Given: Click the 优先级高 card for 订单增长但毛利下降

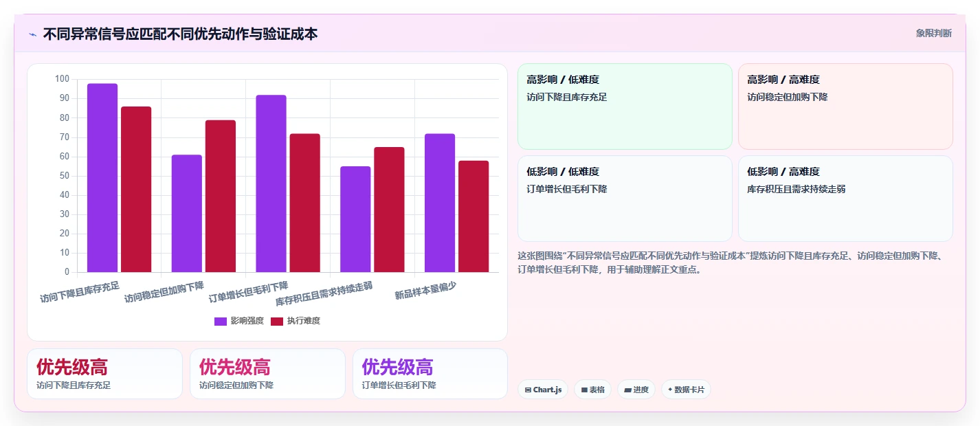Looking at the screenshot, I should [430, 374].
